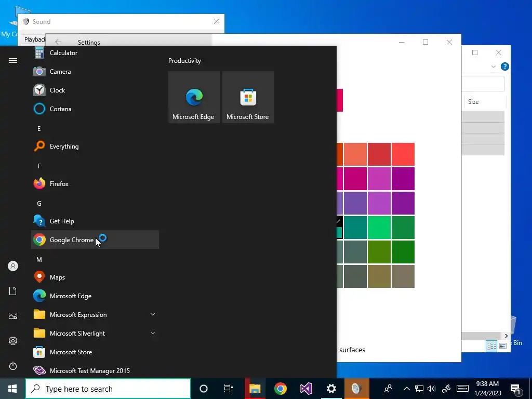Open the notification center icon
The width and height of the screenshot is (532, 399).
(x=515, y=389)
